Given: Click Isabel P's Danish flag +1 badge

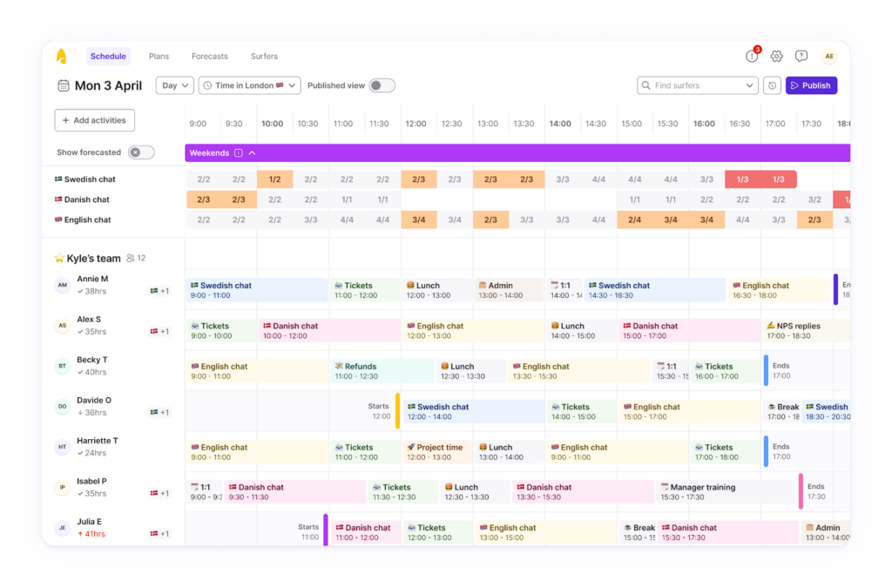Looking at the screenshot, I should (x=159, y=493).
